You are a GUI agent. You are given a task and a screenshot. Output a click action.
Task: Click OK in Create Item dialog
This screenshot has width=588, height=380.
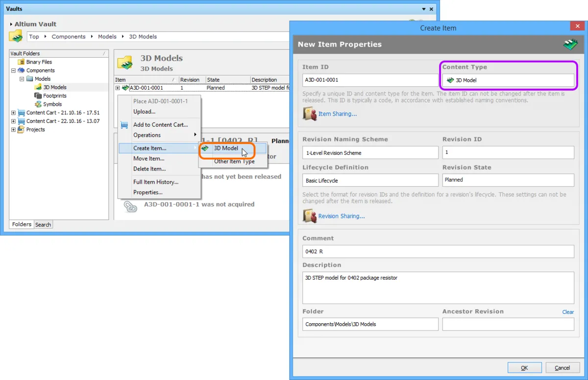524,368
